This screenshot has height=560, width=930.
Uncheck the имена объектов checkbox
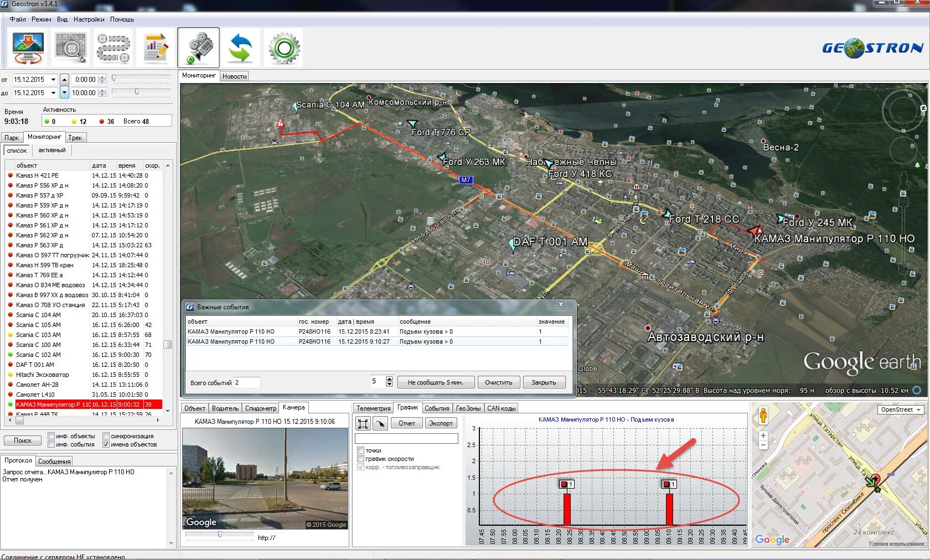106,444
